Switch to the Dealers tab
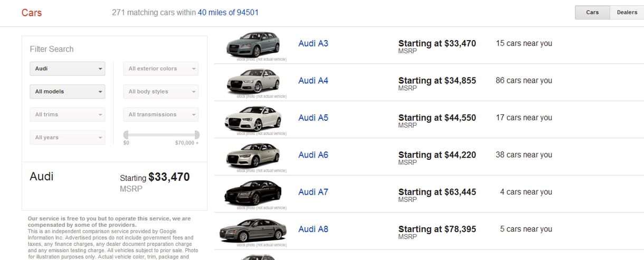 (627, 12)
